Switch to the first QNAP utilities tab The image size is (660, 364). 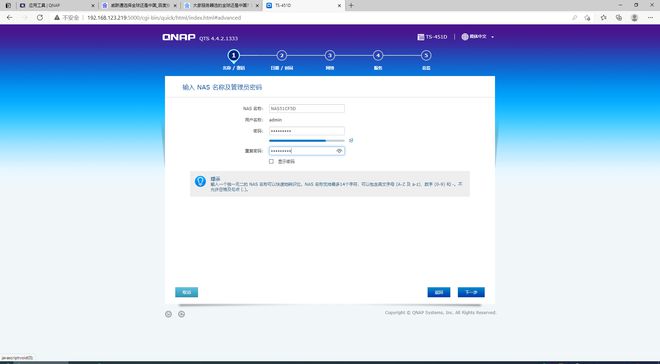pyautogui.click(x=57, y=5)
